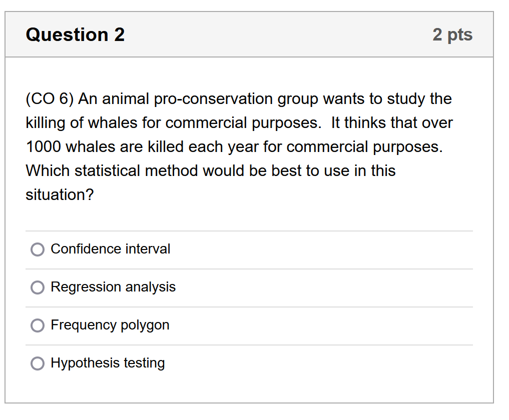This screenshot has height=420, width=509.
Task: Select the Confidence interval radio button
Action: tap(38, 249)
